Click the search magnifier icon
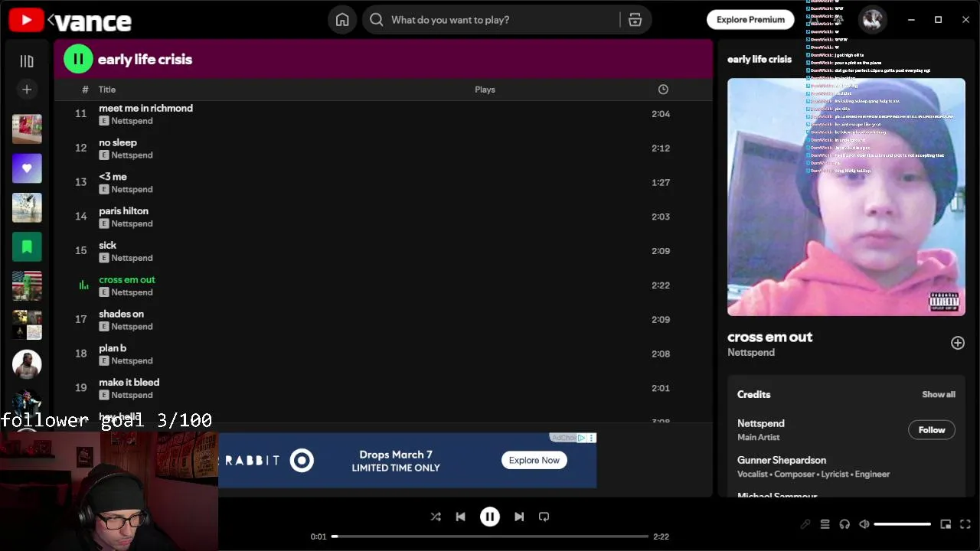The height and width of the screenshot is (551, 980). pyautogui.click(x=377, y=20)
